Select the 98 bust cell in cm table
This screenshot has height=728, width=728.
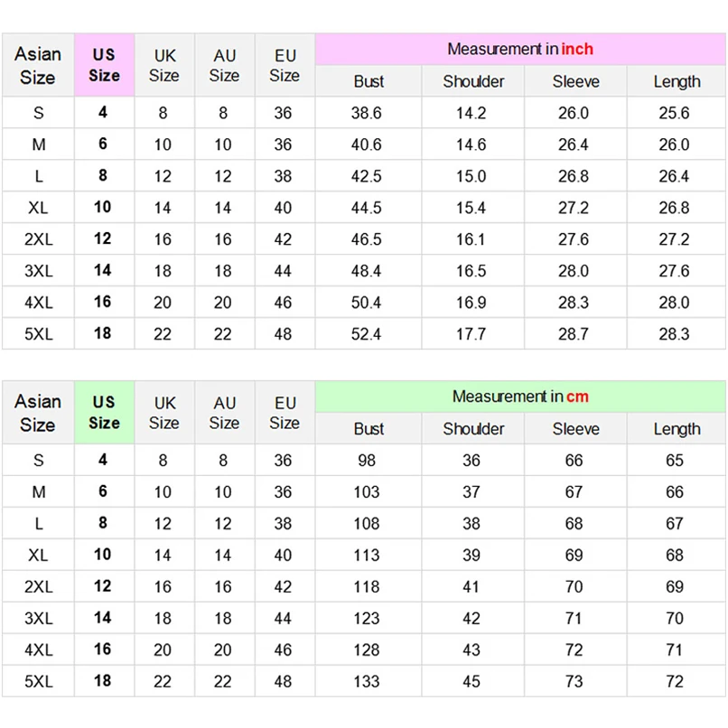(367, 461)
